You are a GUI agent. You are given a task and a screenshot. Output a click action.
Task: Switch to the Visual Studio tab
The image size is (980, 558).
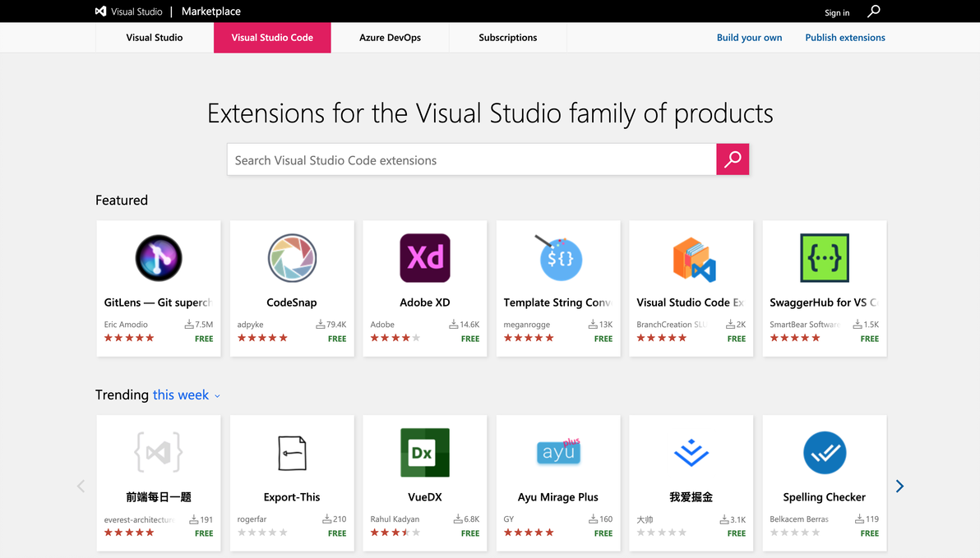click(x=155, y=38)
